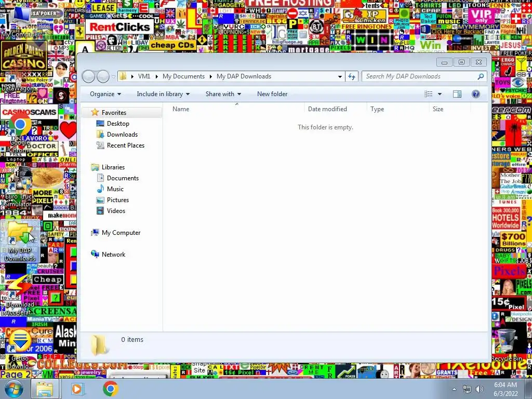
Task: Open Desktop in Favorites
Action: [118, 124]
